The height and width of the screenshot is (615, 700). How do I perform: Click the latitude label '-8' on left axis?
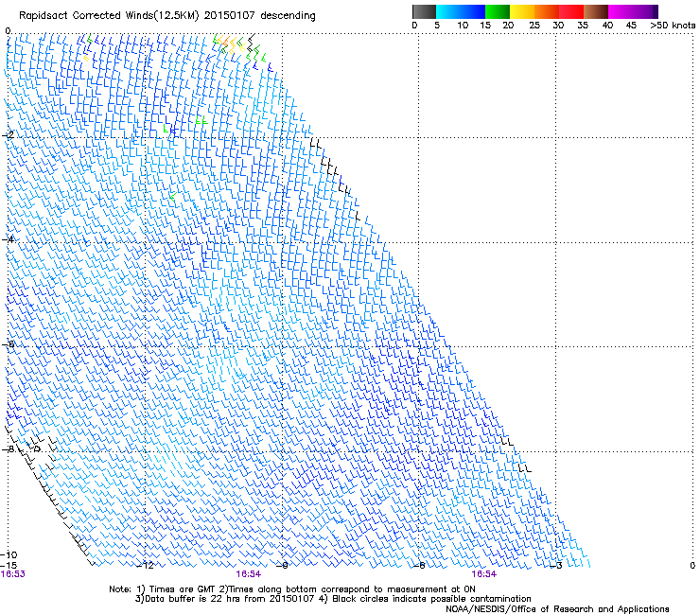coord(8,448)
